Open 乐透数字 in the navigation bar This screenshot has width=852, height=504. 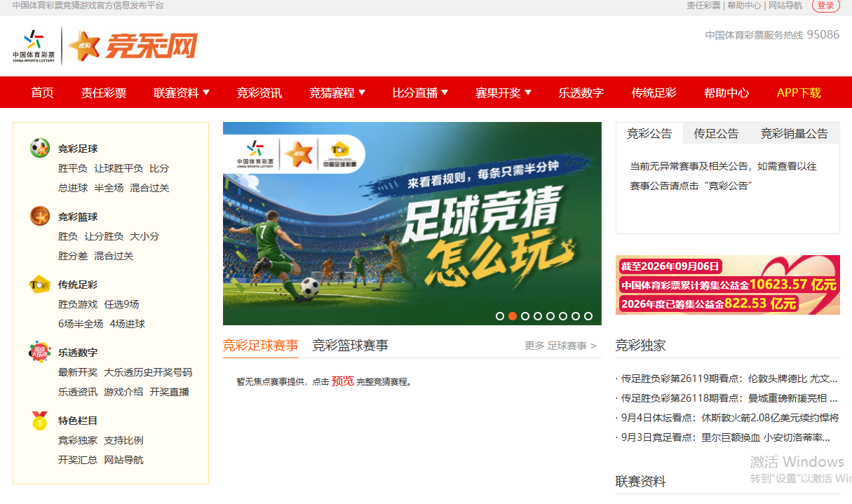tap(581, 93)
